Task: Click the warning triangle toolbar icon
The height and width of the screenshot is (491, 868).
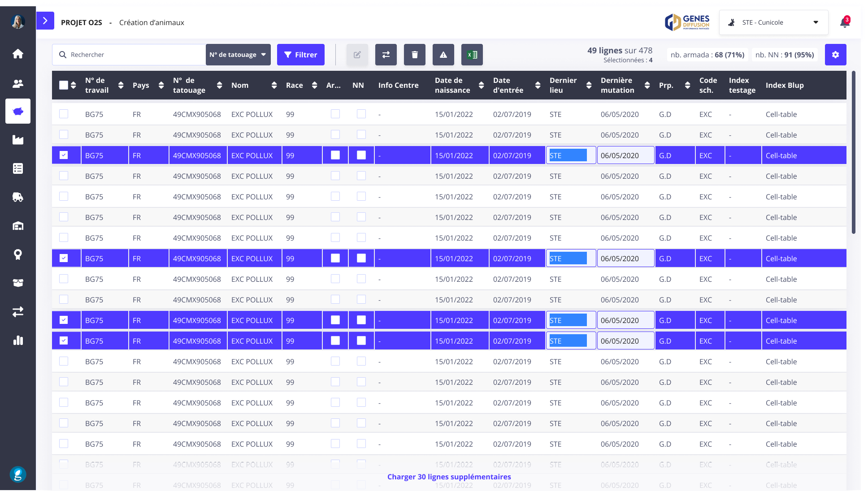Action: [x=443, y=55]
